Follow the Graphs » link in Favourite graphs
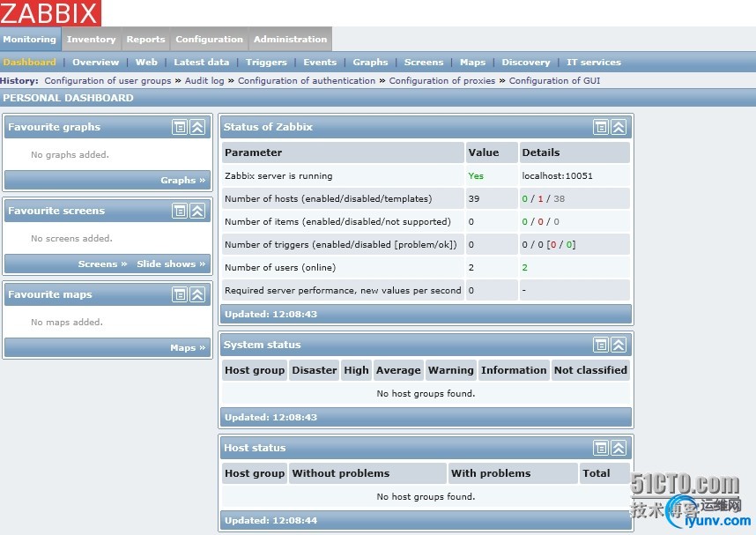756x535 pixels. pos(182,181)
